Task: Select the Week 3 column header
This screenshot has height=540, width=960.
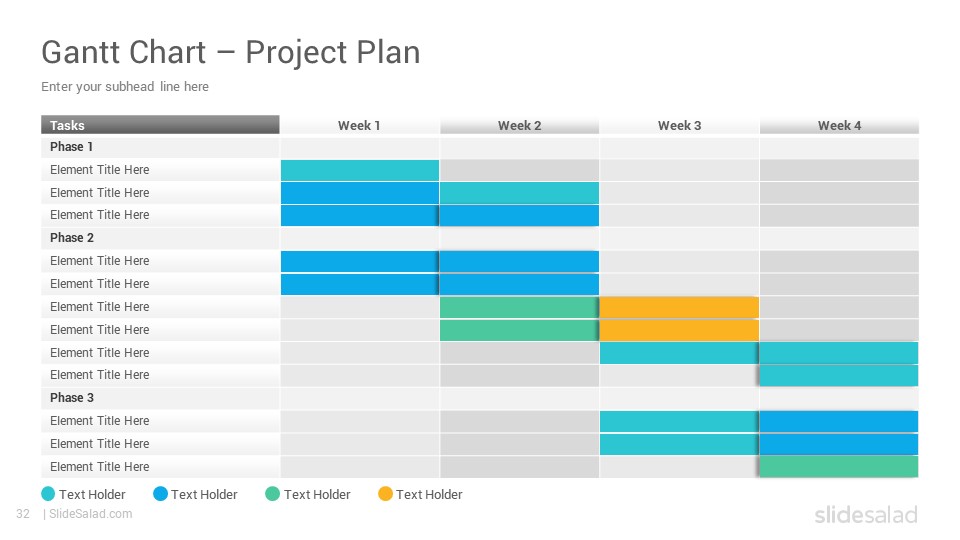Action: 679,125
